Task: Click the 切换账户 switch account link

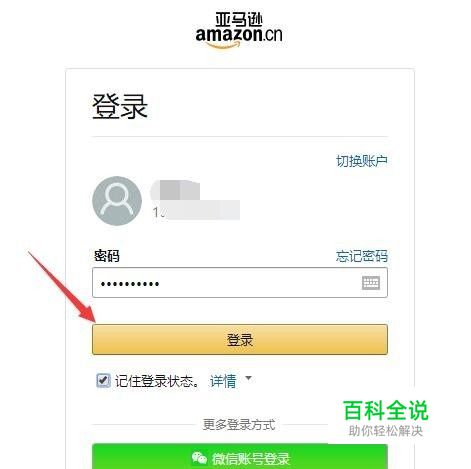Action: [x=362, y=161]
